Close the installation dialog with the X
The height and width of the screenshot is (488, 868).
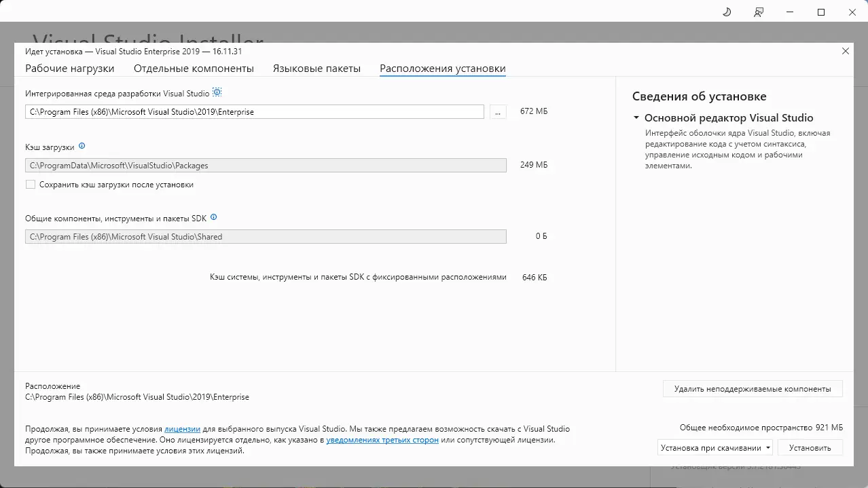coord(846,51)
